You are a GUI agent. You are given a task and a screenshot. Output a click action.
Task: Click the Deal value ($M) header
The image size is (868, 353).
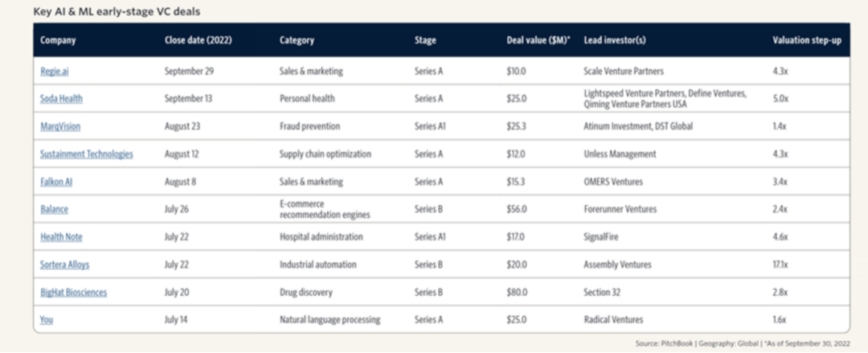coord(538,40)
